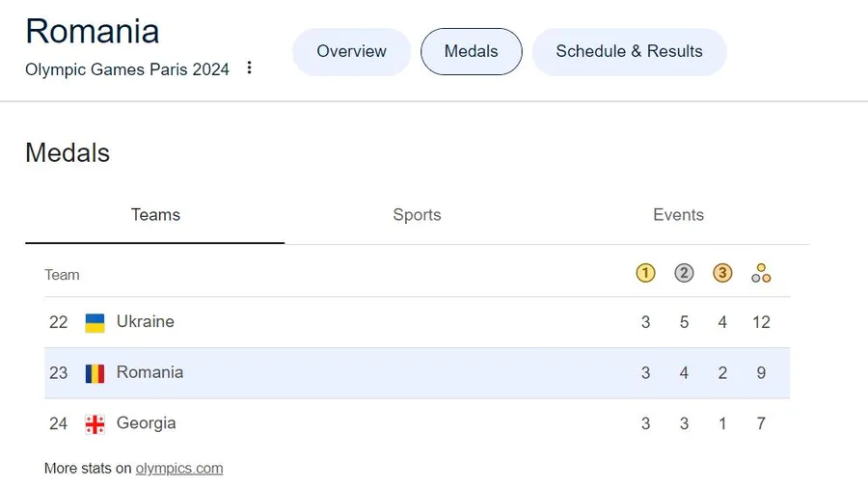Select the Teams tab
The image size is (868, 488).
click(155, 215)
